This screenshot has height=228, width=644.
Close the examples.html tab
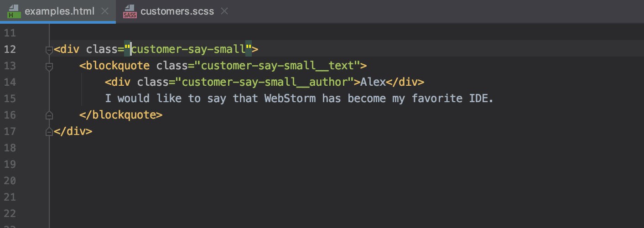[x=105, y=11]
